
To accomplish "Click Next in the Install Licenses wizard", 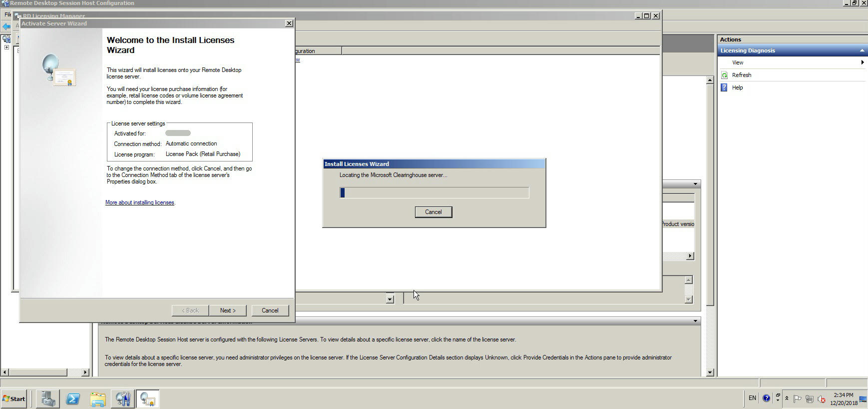I will click(x=228, y=310).
